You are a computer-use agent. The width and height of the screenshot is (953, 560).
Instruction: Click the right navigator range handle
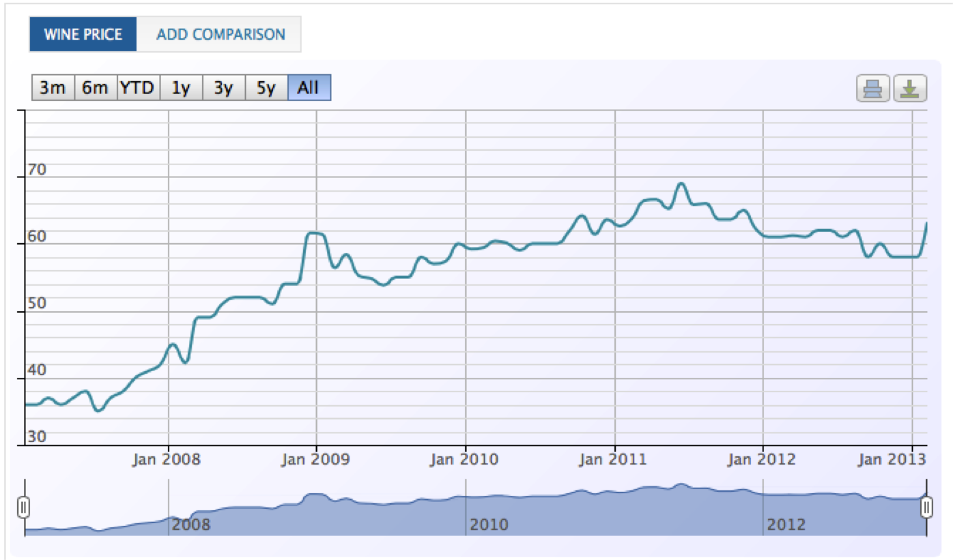(x=926, y=507)
